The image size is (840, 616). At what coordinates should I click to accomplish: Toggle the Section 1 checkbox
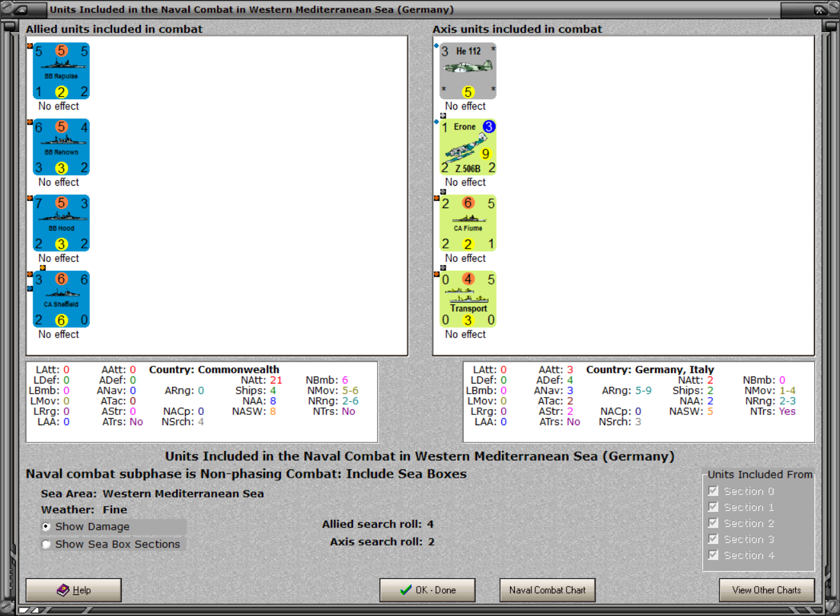tap(713, 507)
